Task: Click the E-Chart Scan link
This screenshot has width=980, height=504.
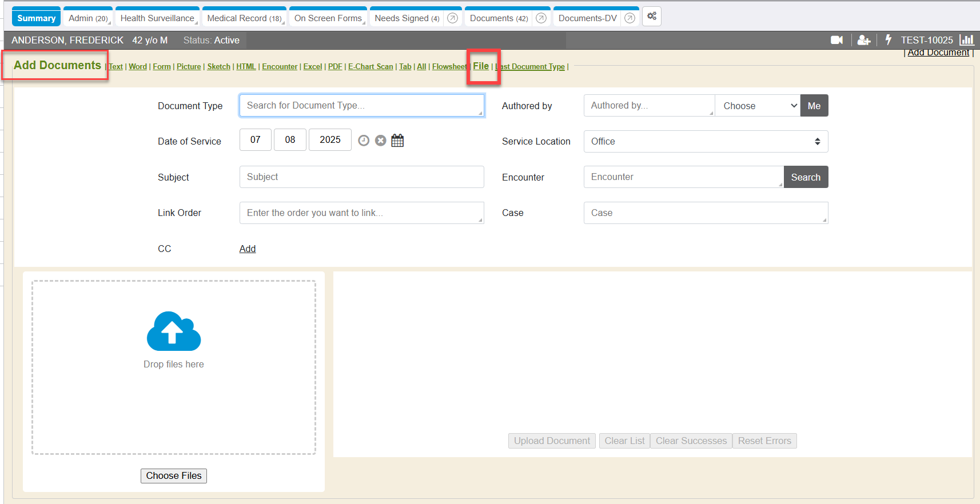Action: click(x=371, y=67)
